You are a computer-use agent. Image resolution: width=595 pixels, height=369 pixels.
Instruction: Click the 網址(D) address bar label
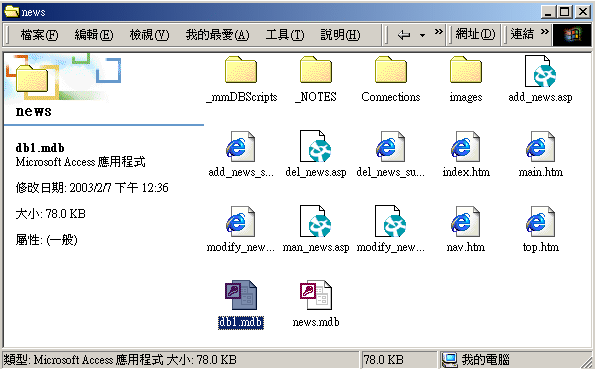tap(475, 34)
